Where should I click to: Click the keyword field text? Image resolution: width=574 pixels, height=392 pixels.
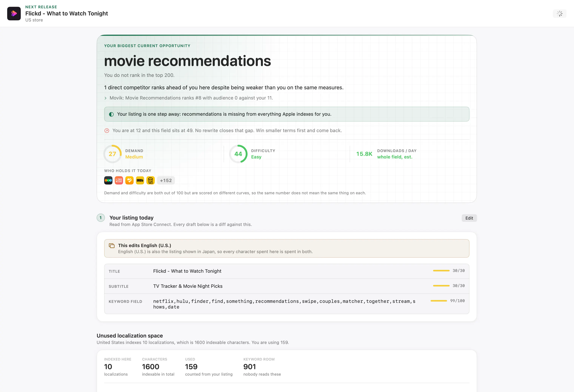(x=284, y=304)
